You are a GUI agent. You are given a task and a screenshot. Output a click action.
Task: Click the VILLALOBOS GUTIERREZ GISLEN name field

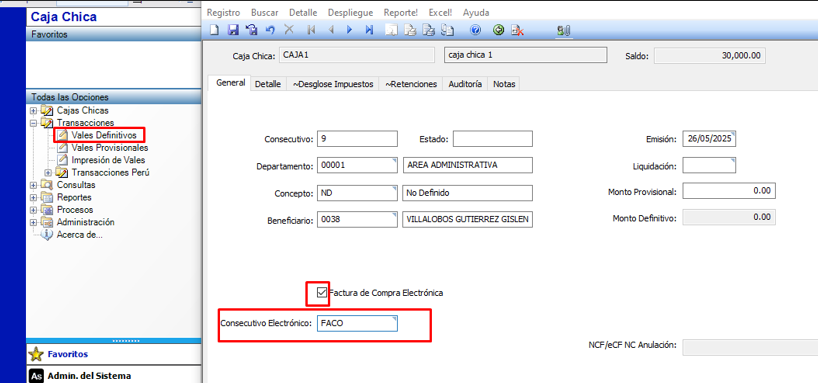pos(467,220)
